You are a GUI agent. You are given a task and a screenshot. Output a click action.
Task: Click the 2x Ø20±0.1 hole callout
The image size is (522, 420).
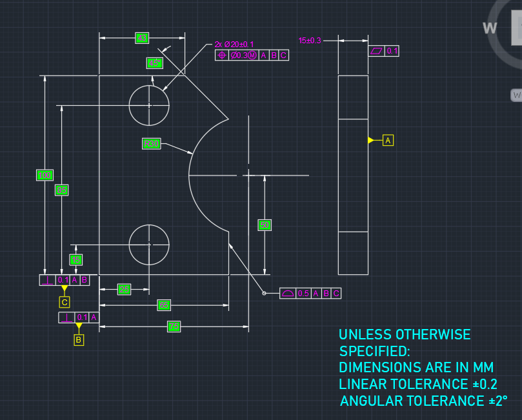point(234,45)
